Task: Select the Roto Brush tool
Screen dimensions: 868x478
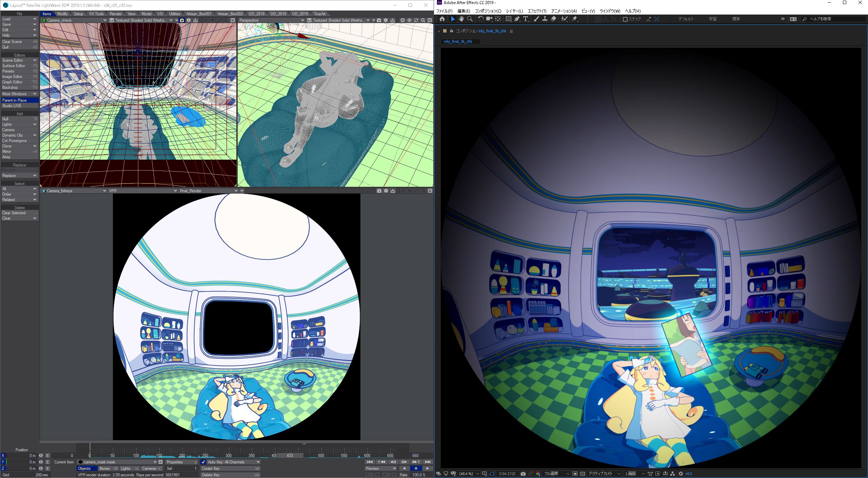Action: pos(564,19)
